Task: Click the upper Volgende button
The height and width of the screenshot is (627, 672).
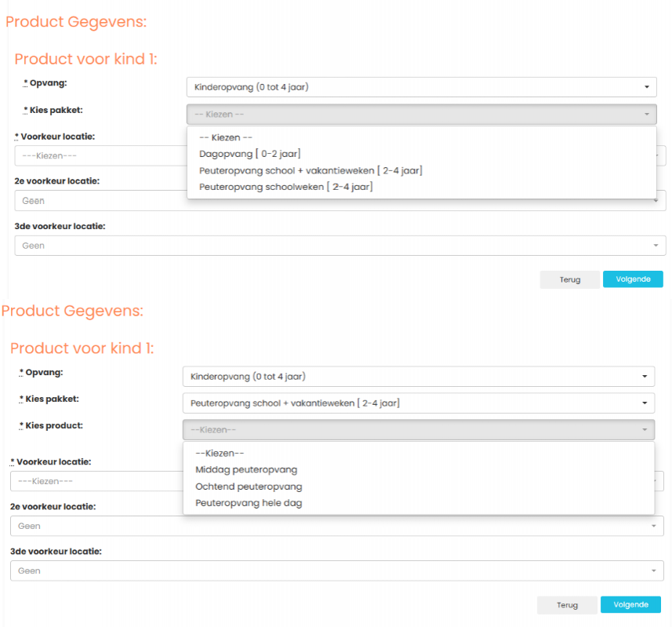Action: tap(633, 279)
